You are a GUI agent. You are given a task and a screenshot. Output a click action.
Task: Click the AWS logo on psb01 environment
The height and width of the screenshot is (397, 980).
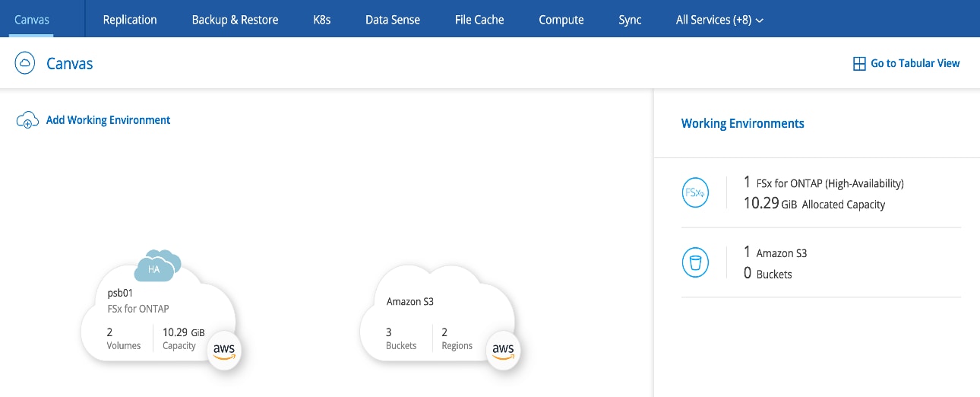click(x=223, y=350)
